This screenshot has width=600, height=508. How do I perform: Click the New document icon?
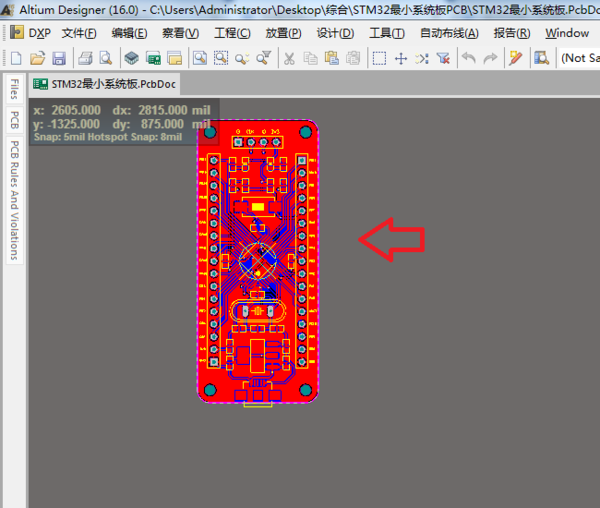pyautogui.click(x=16, y=59)
